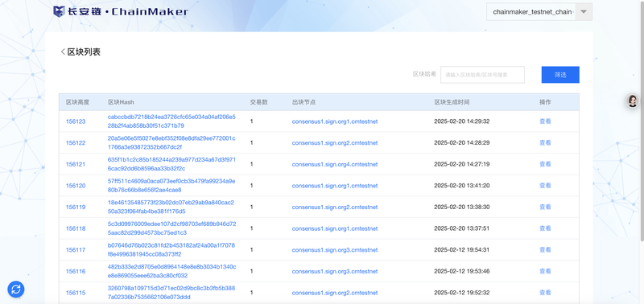Click the 筛选 filter button
Image resolution: width=644 pixels, height=304 pixels.
560,75
